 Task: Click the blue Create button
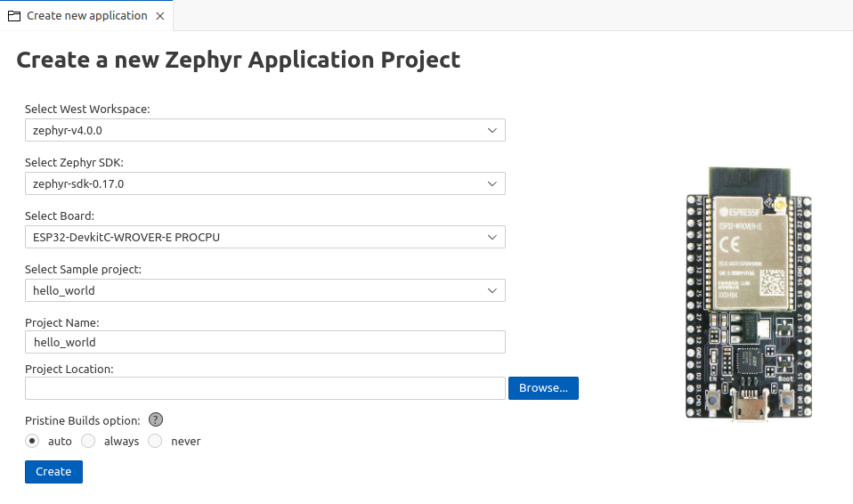click(x=53, y=472)
